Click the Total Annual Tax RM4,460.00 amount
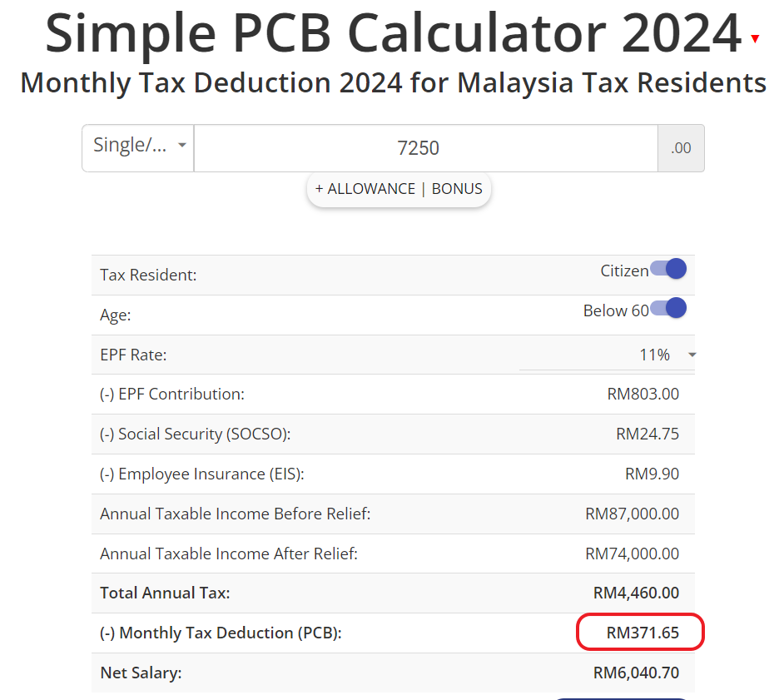 click(x=636, y=593)
